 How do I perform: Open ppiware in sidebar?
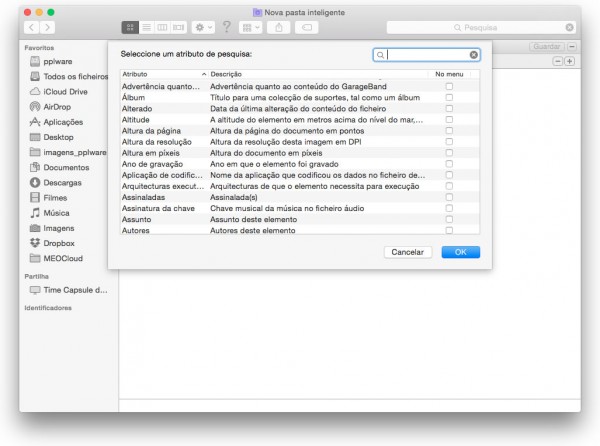click(57, 61)
